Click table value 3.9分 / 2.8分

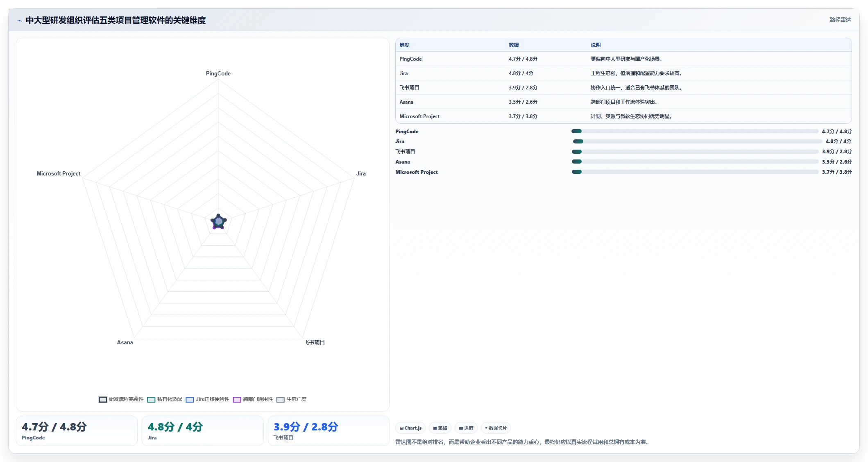point(523,88)
